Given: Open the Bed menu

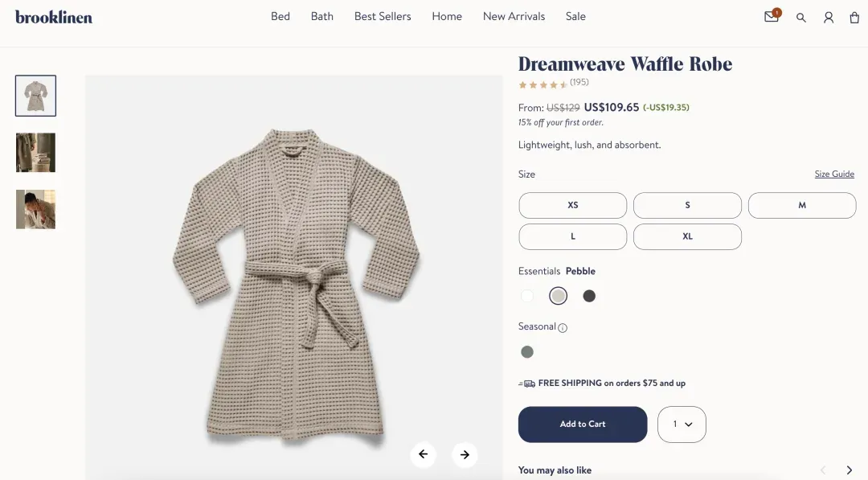Looking at the screenshot, I should (280, 17).
